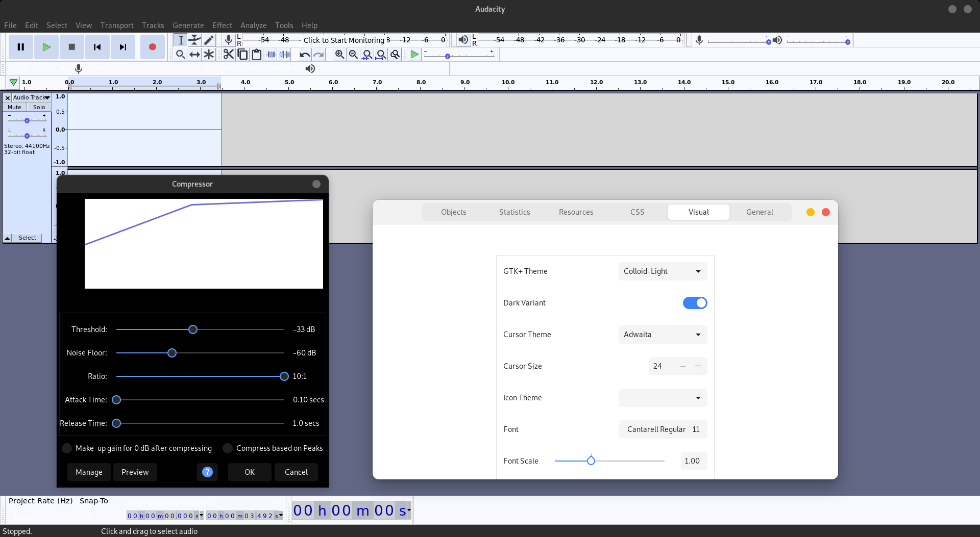Image resolution: width=980 pixels, height=537 pixels.
Task: Open the Cursor Theme selector
Action: (x=662, y=334)
